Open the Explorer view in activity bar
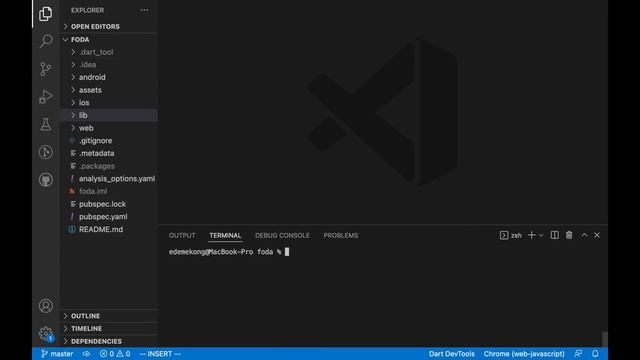This screenshot has width=640, height=360. 45,14
